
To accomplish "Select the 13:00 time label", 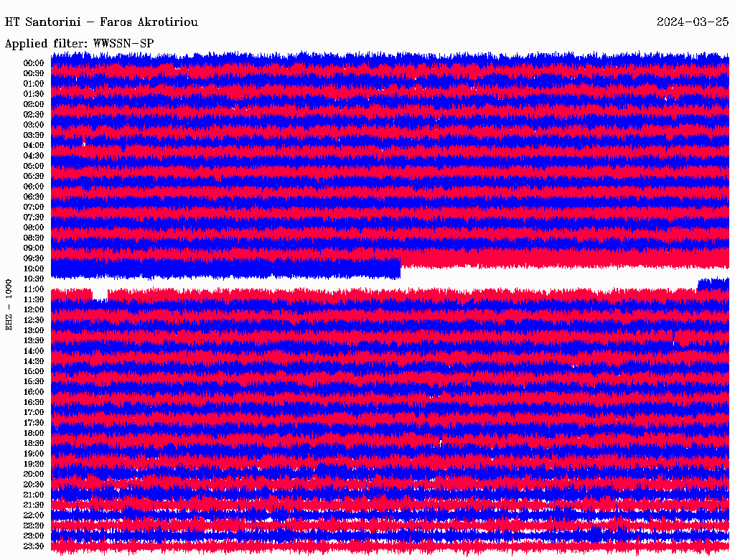I will point(34,330).
